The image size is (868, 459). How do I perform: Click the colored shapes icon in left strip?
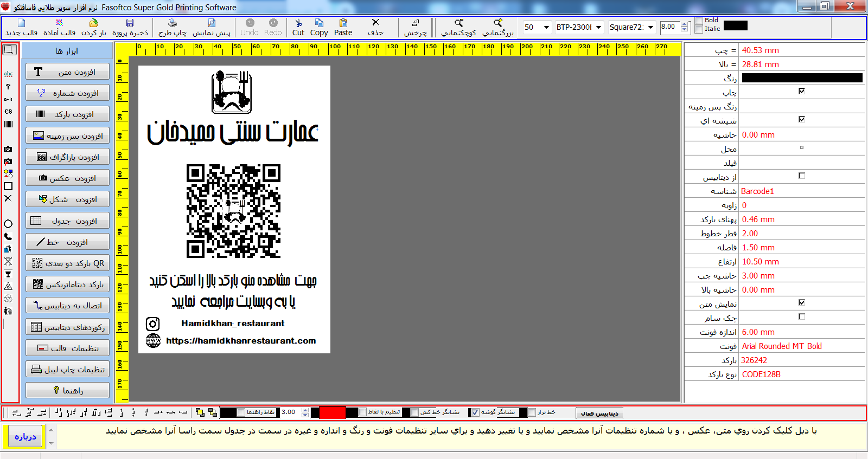8,173
